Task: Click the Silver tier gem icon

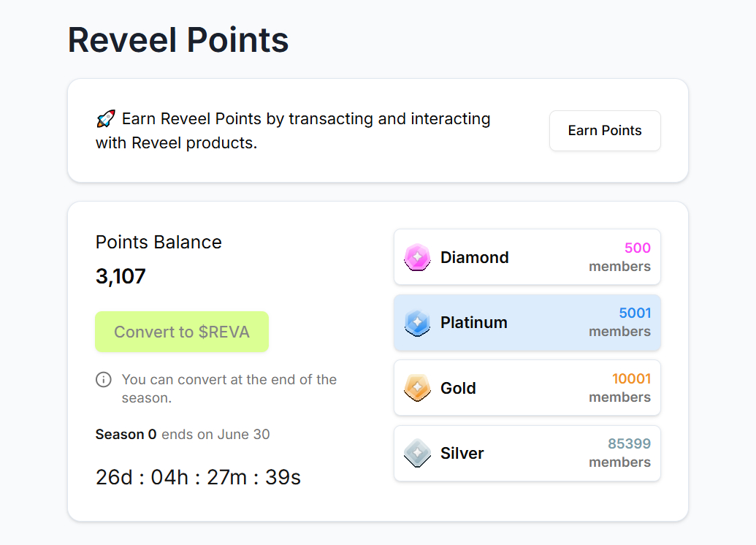Action: pyautogui.click(x=417, y=453)
